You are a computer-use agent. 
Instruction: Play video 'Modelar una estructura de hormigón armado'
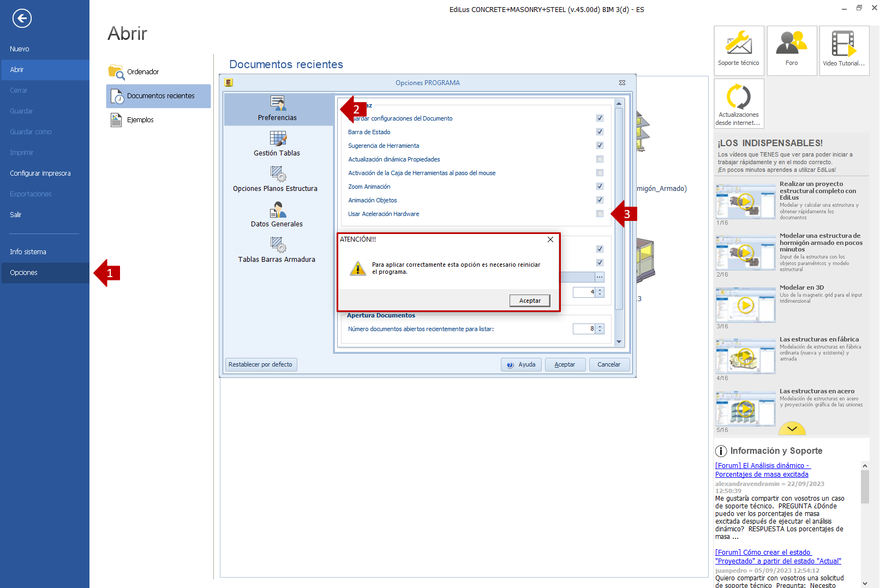(746, 253)
